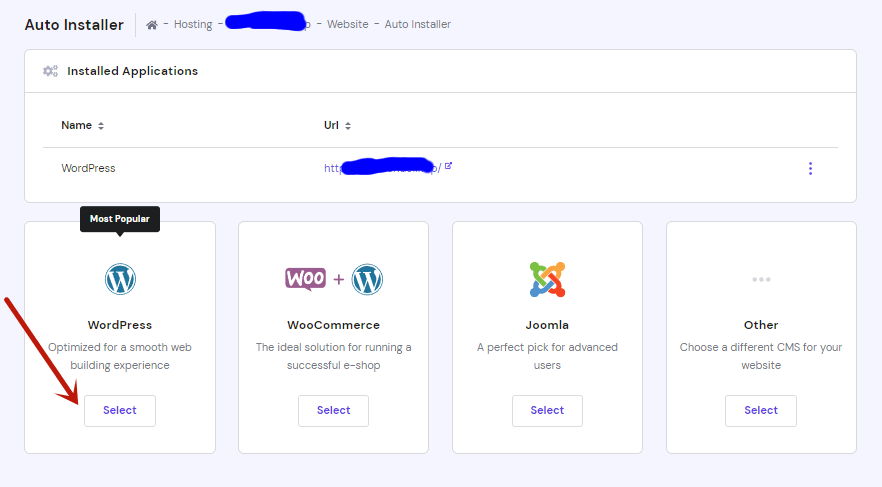
Task: Open three-dot options menu for WordPress row
Action: coord(811,169)
